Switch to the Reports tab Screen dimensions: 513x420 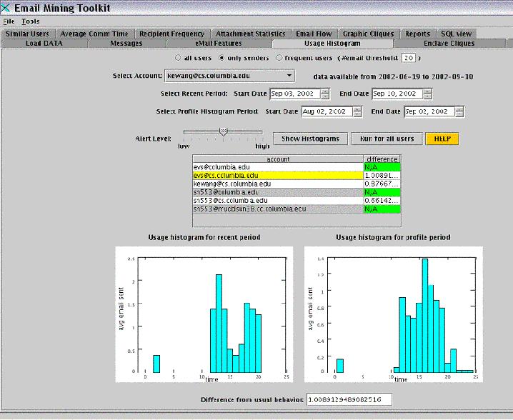coord(417,34)
